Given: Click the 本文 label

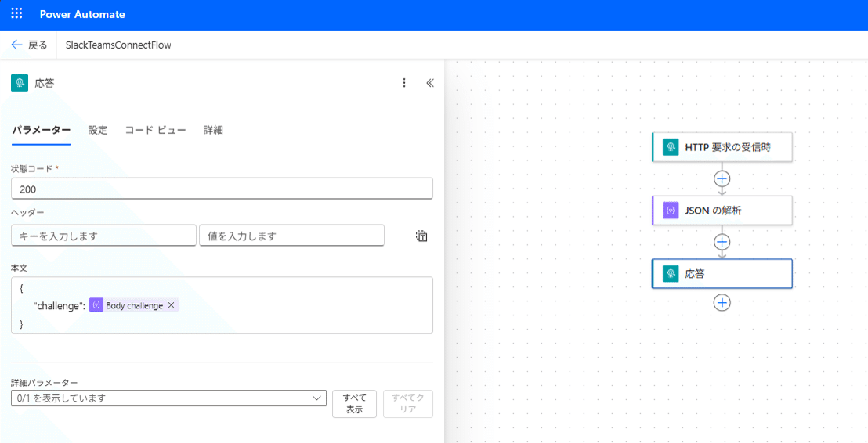Looking at the screenshot, I should [x=20, y=268].
